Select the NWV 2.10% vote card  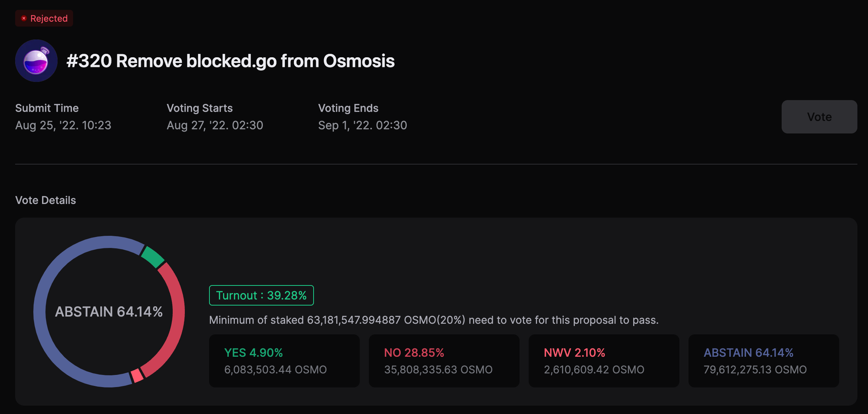604,361
